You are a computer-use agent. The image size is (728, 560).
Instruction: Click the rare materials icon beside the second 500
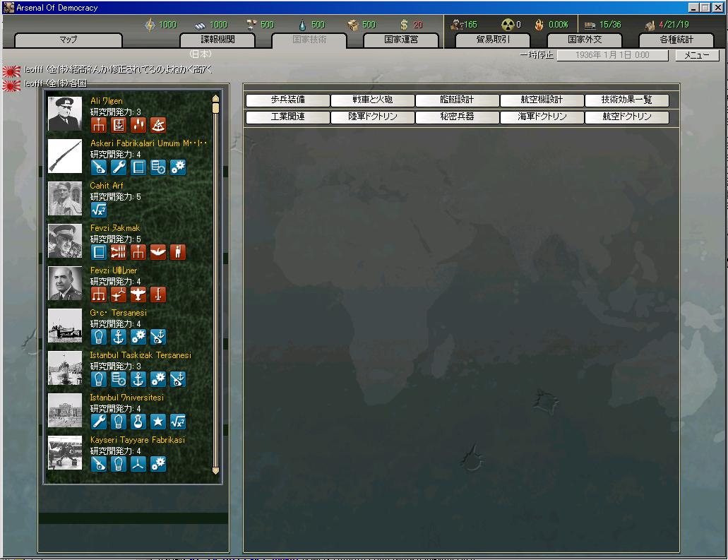pyautogui.click(x=251, y=25)
